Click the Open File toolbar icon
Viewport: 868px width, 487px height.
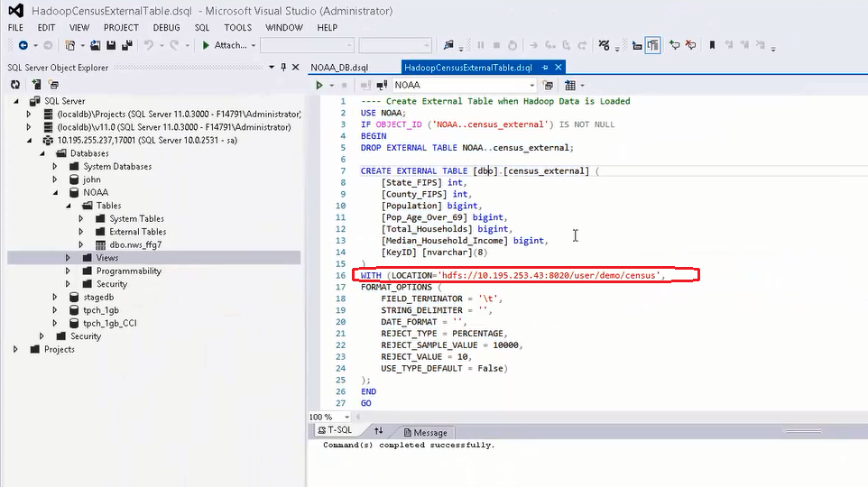pos(96,45)
